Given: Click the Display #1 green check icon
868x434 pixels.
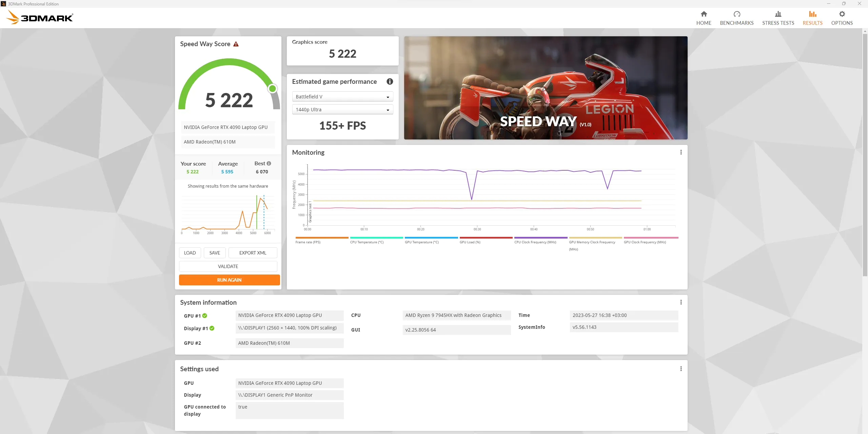Looking at the screenshot, I should click(x=212, y=328).
